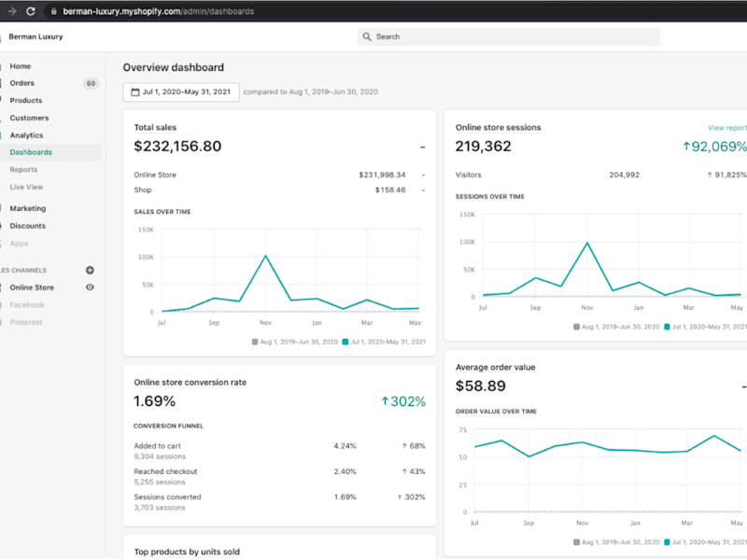747x560 pixels.
Task: Select Reports under Analytics
Action: [x=23, y=170]
